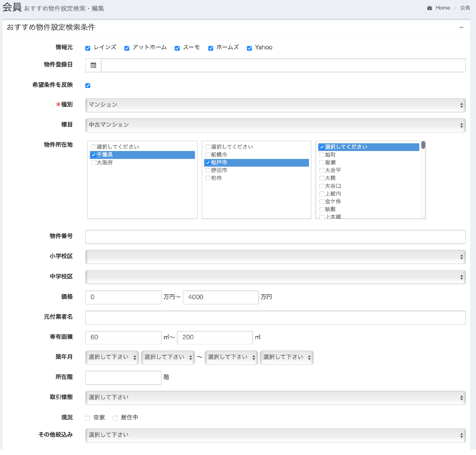
Task: Select 金ケ作 in the town list
Action: point(369,202)
